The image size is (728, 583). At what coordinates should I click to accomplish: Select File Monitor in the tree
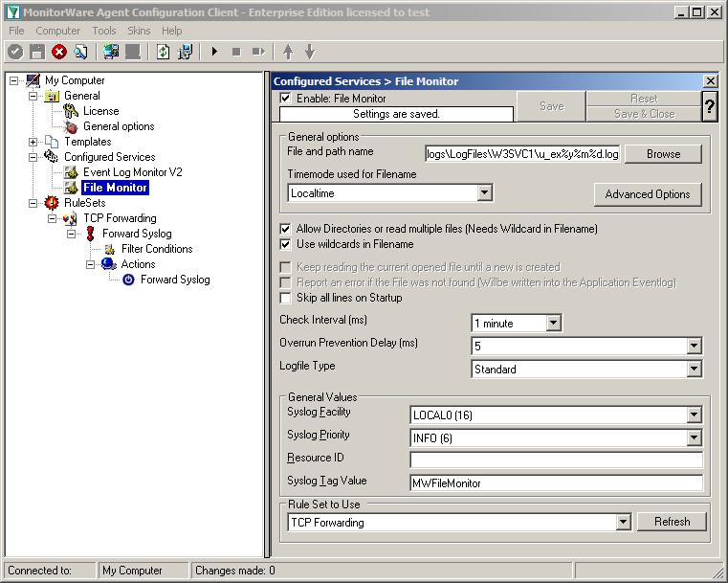click(x=115, y=188)
